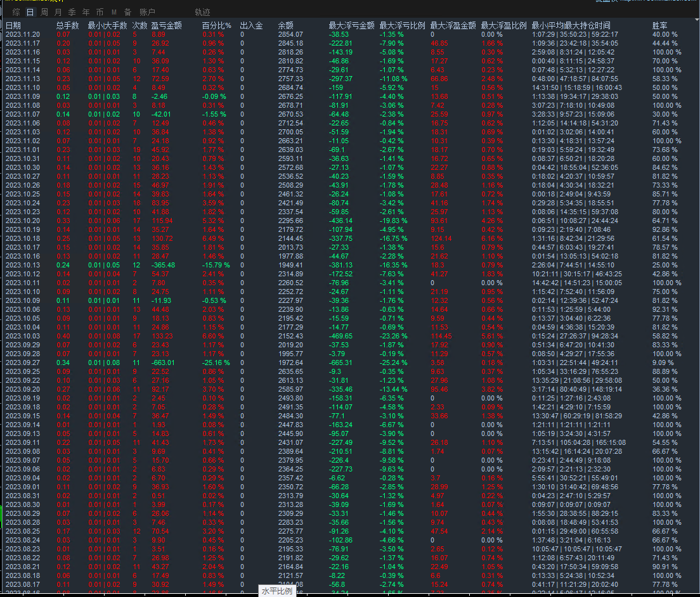Click the balance value 2121.57
The height and width of the screenshot is (597, 700).
tap(290, 575)
